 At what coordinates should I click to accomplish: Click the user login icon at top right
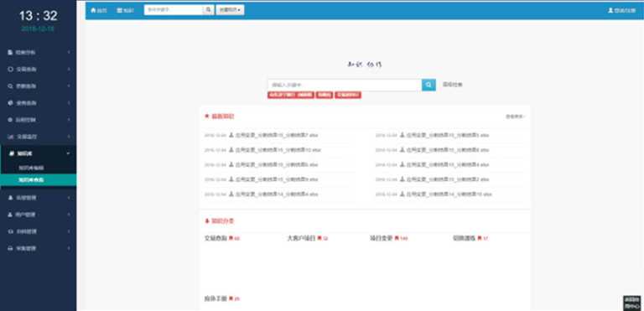tap(610, 10)
